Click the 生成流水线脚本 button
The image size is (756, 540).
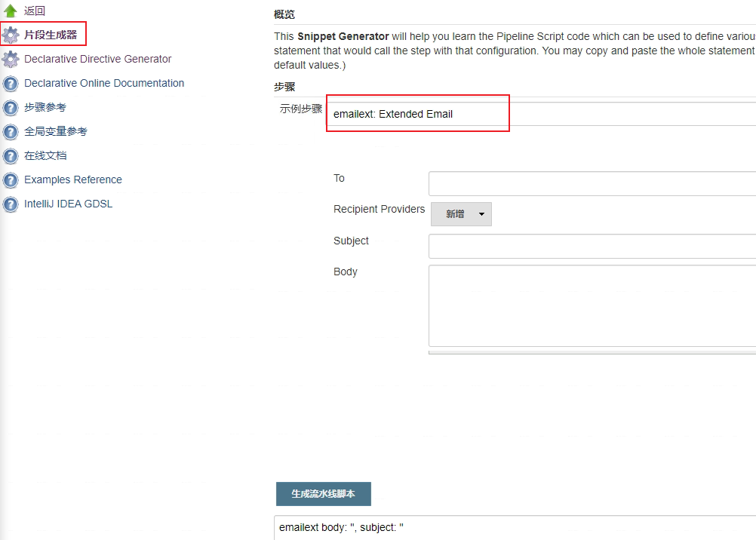tap(324, 494)
